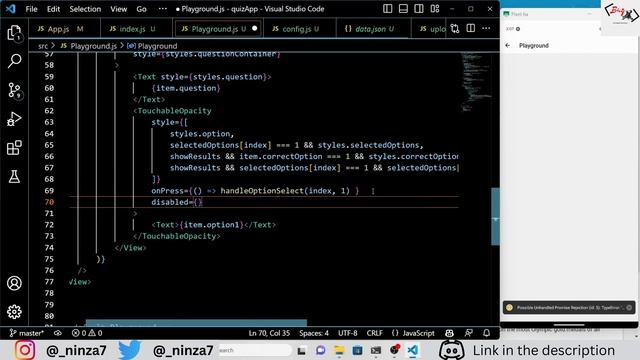Click the TouchableOpacity opening tag on line 62
The height and width of the screenshot is (360, 640).
[174, 111]
